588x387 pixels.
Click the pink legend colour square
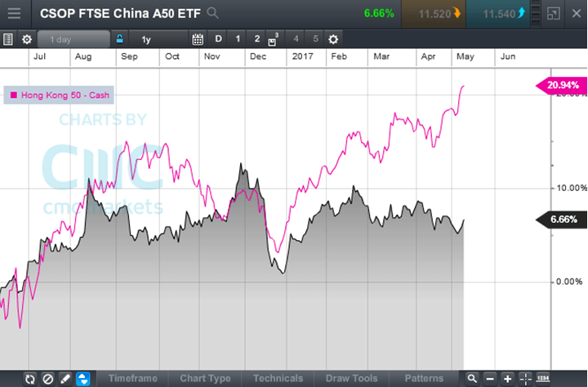14,96
